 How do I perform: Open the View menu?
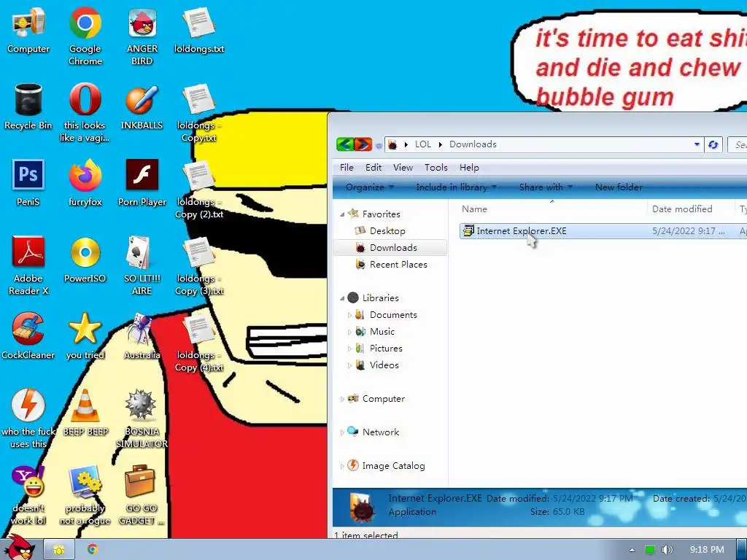403,168
